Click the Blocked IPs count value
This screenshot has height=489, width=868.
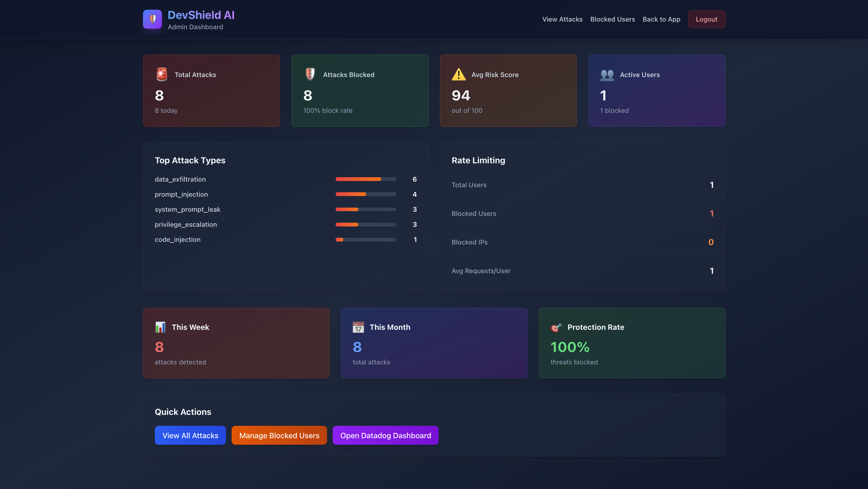point(711,242)
